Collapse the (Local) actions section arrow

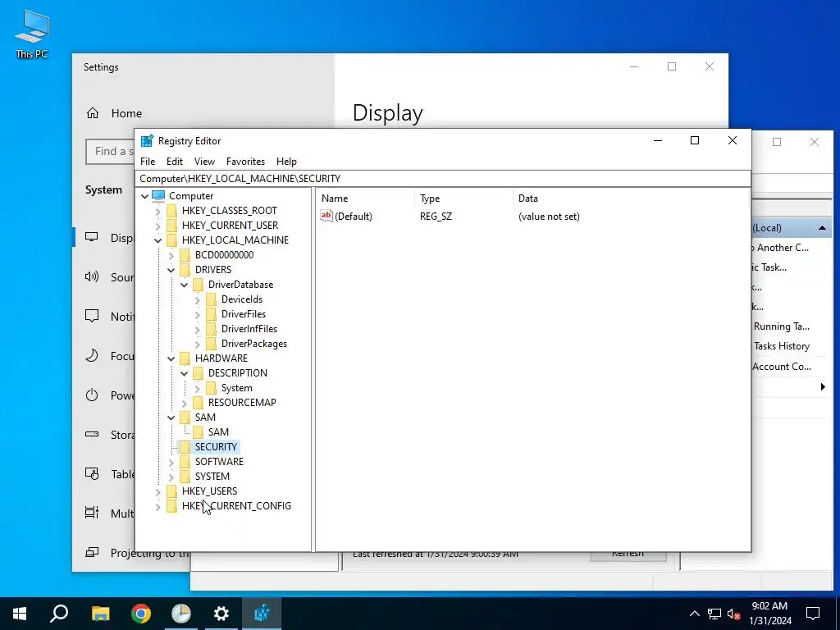click(822, 228)
